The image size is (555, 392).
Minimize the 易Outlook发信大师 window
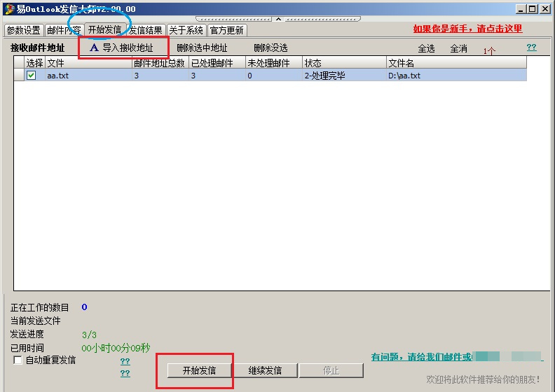click(x=520, y=9)
